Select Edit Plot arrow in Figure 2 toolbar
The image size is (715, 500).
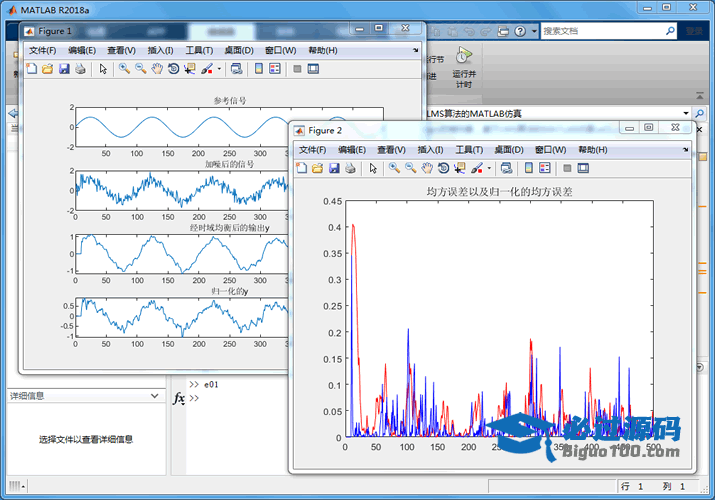click(x=373, y=168)
